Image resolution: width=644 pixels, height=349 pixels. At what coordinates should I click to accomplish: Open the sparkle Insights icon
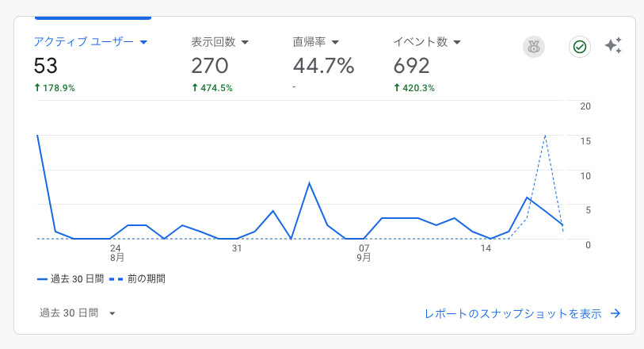coord(613,46)
